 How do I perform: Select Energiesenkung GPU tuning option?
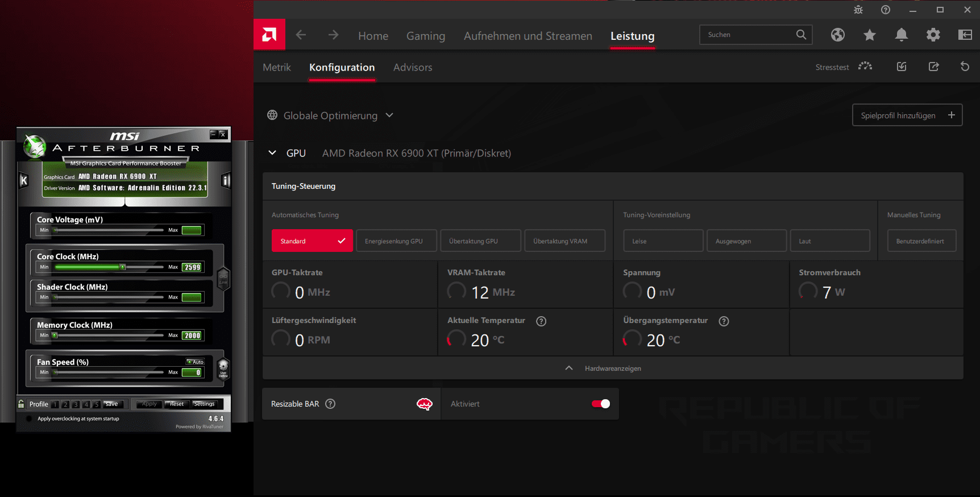(396, 241)
